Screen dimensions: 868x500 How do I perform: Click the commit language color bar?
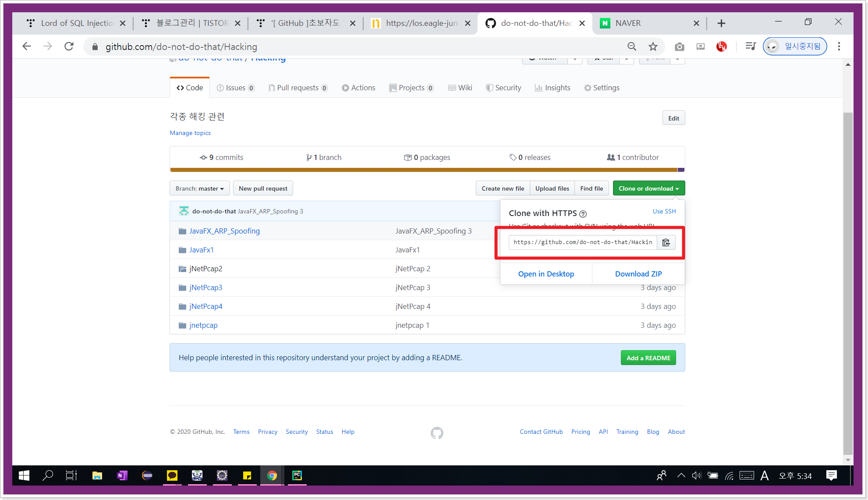coord(423,170)
